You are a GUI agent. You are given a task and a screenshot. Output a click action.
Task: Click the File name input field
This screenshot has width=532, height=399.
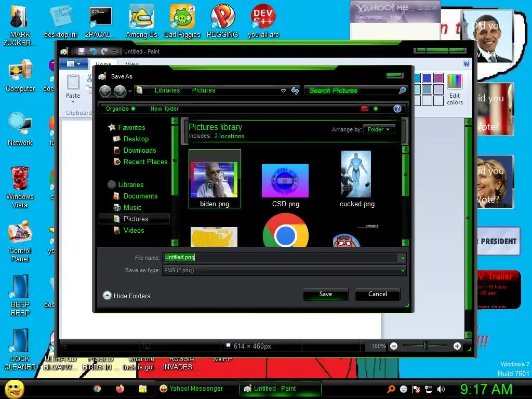pos(281,258)
